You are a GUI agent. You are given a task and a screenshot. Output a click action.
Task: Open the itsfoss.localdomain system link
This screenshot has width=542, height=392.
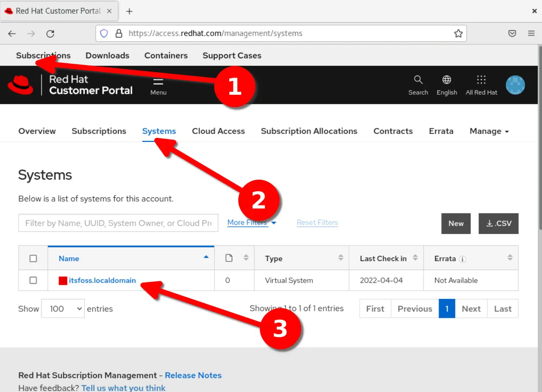(x=103, y=280)
